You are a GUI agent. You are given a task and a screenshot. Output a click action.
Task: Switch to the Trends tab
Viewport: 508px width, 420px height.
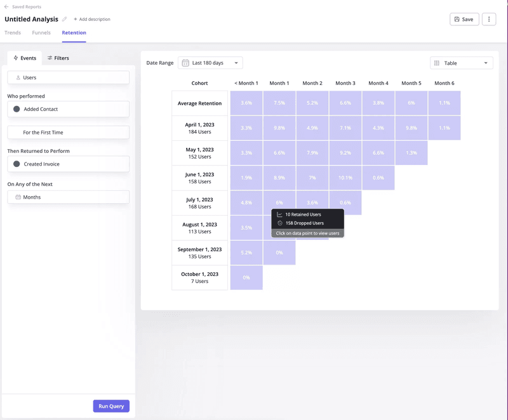(x=13, y=32)
